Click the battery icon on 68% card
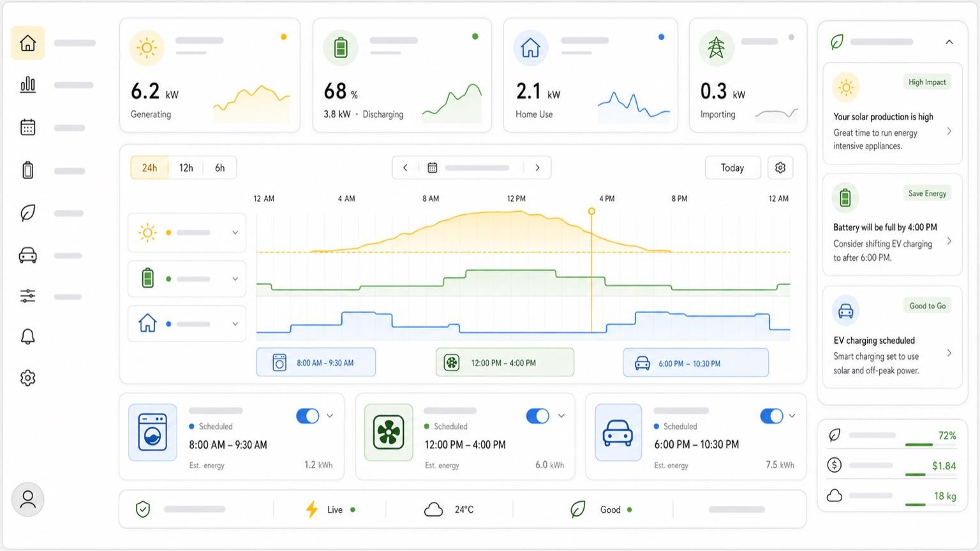Viewport: 980px width, 551px height. click(341, 48)
